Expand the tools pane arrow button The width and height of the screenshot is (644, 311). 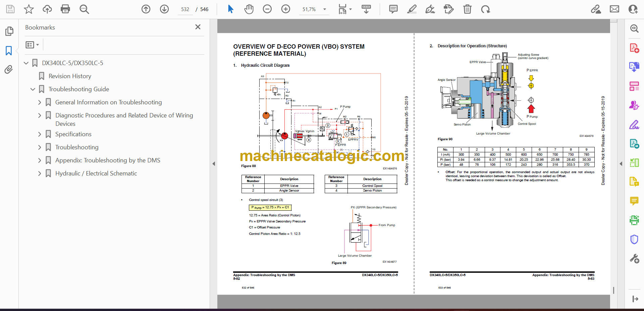635,299
